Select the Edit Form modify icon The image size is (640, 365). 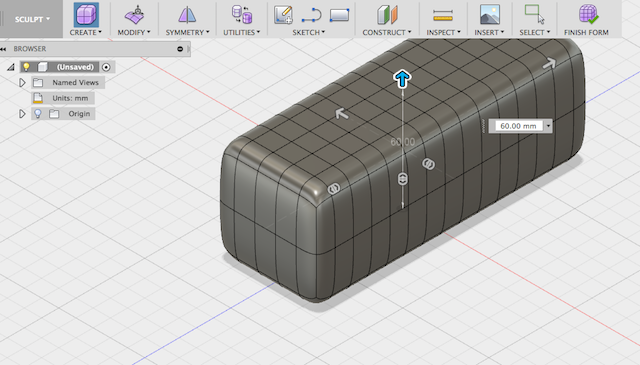click(x=134, y=16)
